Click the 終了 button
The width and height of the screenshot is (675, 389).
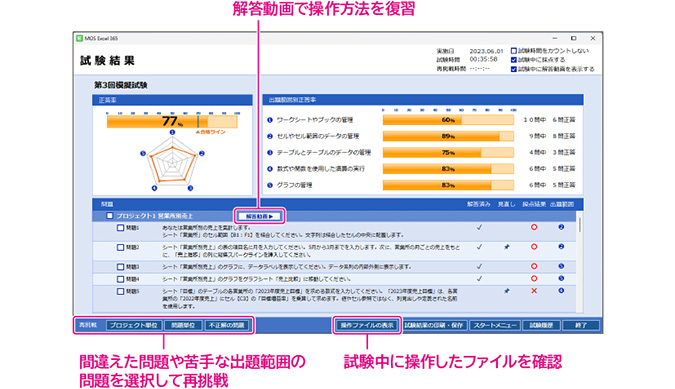click(x=581, y=325)
